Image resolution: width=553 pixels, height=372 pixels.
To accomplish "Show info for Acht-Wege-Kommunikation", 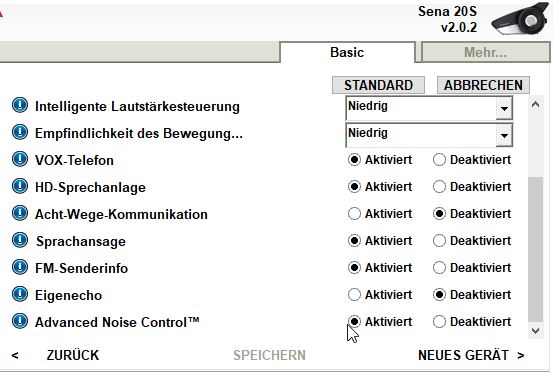I will 20,213.
